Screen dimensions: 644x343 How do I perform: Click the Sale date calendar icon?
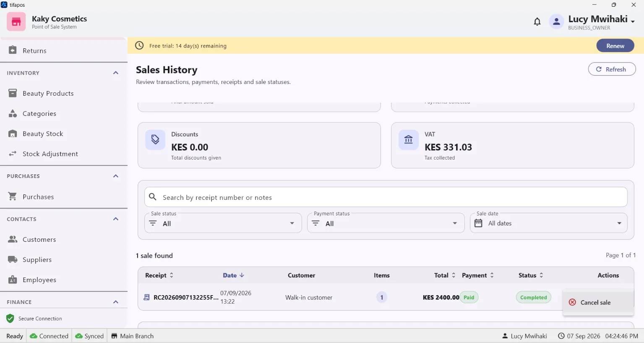(x=478, y=223)
